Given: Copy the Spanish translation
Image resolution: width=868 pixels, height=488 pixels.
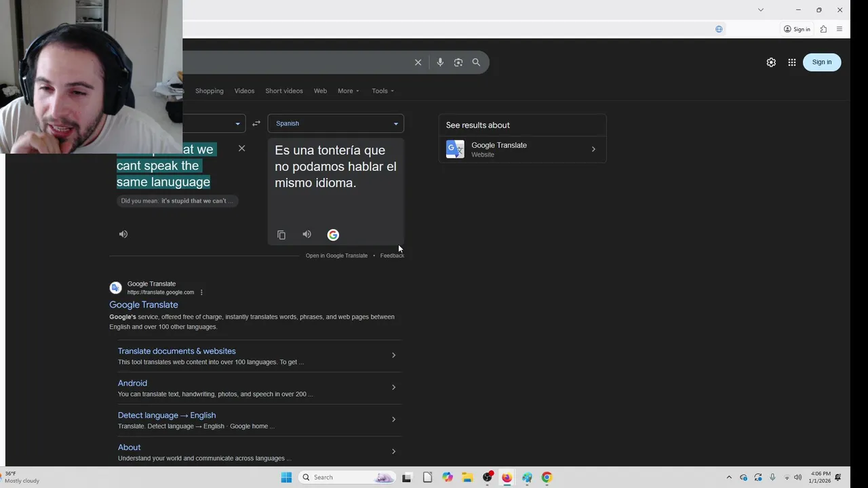Looking at the screenshot, I should point(281,235).
